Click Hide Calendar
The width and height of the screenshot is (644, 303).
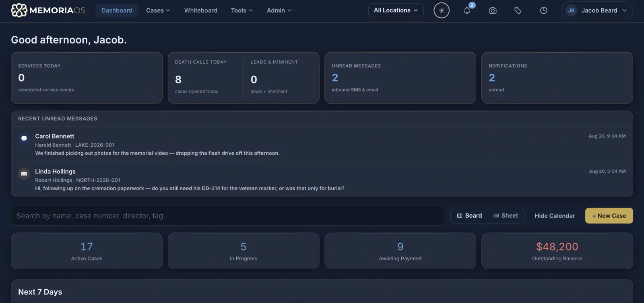tap(555, 216)
